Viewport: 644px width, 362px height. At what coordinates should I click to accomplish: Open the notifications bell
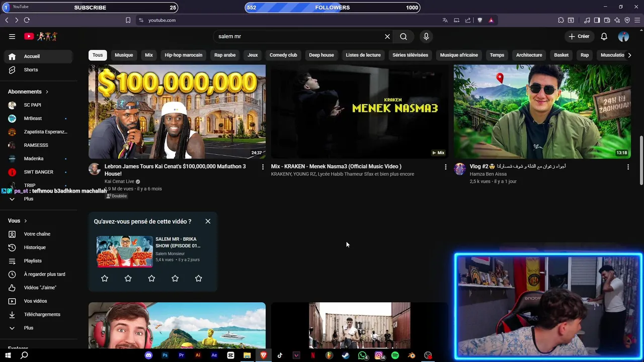point(604,36)
